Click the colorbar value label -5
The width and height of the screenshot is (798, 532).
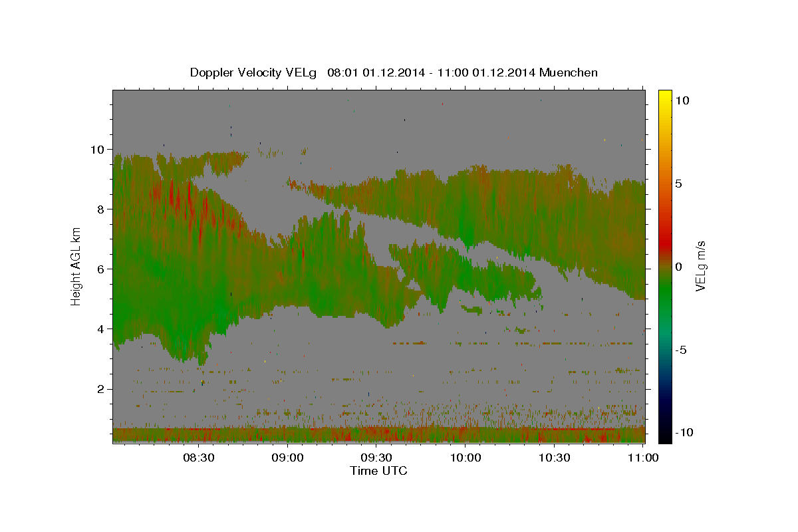[682, 350]
